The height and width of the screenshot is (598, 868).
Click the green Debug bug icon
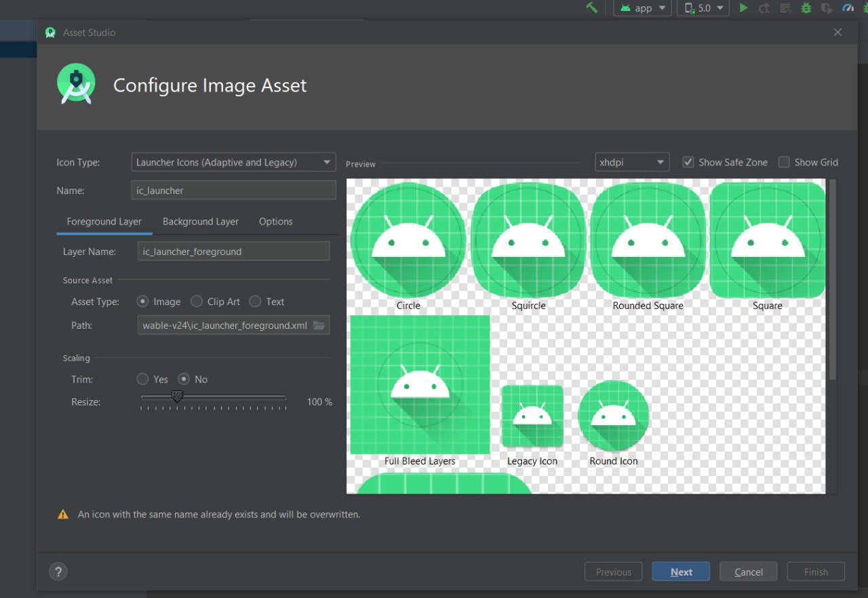(806, 8)
